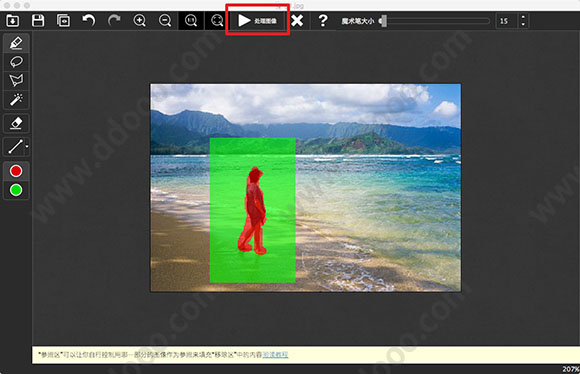The image size is (580, 374).
Task: Decrease brush size with stepper down arrow
Action: [x=523, y=25]
